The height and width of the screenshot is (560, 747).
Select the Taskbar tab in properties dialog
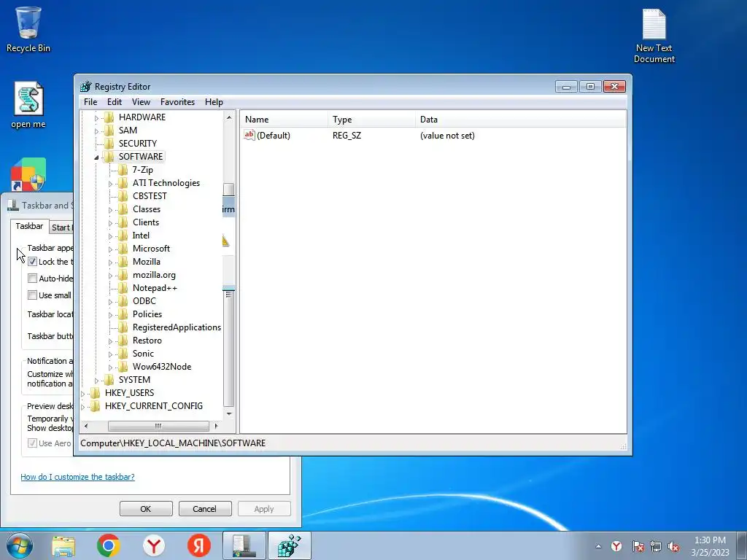click(29, 226)
